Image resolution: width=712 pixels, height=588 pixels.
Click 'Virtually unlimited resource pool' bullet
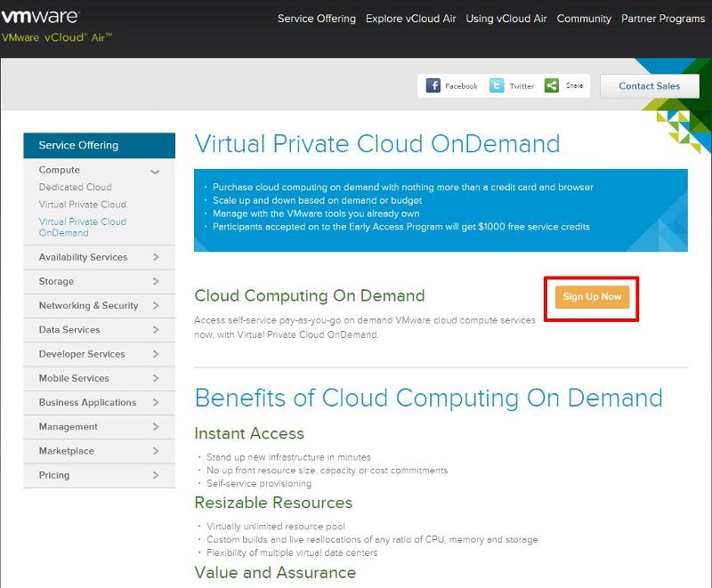(x=276, y=527)
